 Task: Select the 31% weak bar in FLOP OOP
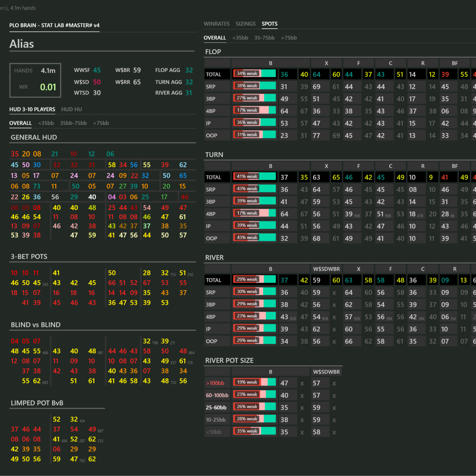[254, 135]
